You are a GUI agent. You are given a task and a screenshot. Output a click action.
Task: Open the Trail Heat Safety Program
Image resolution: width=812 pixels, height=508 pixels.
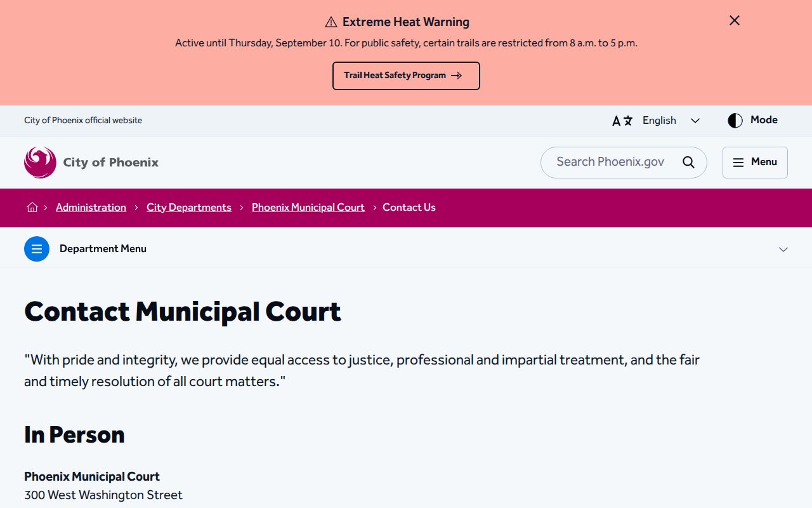click(406, 76)
